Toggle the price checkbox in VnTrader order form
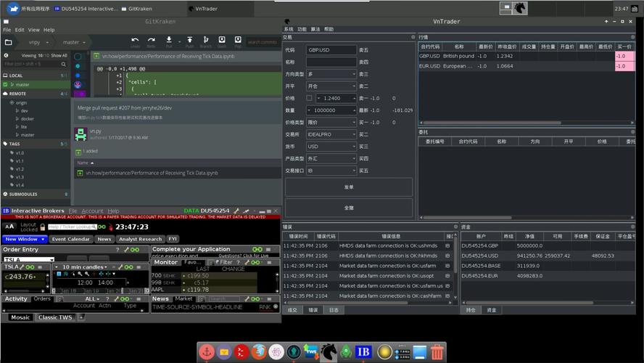 (x=309, y=98)
